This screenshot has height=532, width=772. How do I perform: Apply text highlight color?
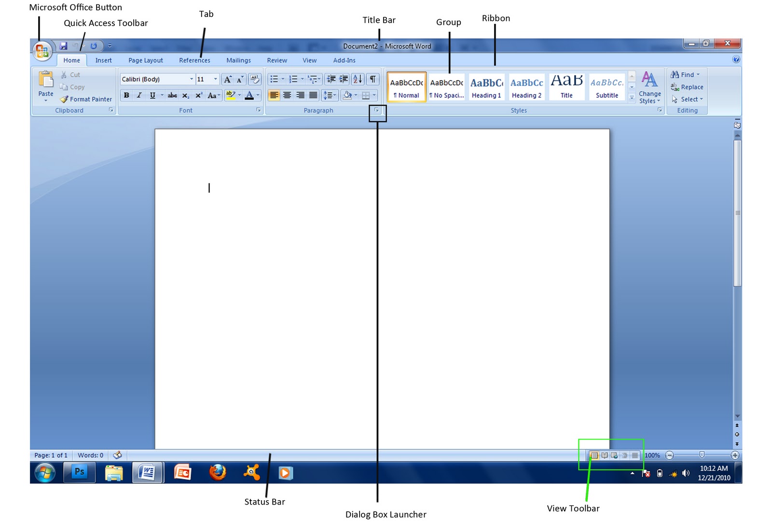[231, 95]
